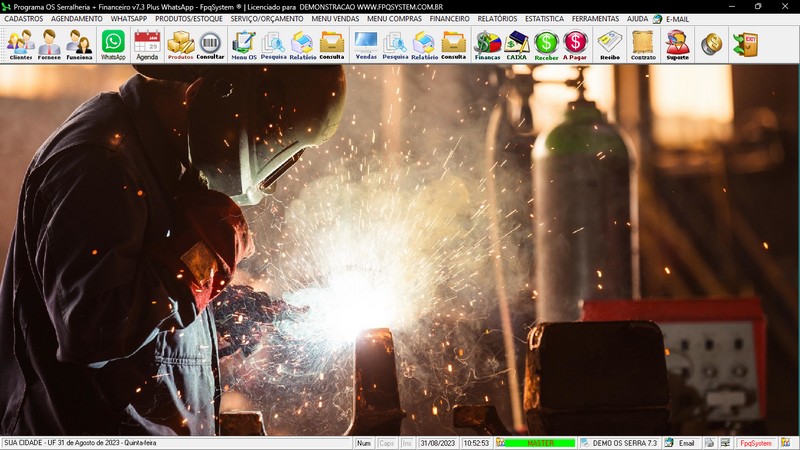
Task: Open the Receber green dollar icon
Action: [546, 44]
